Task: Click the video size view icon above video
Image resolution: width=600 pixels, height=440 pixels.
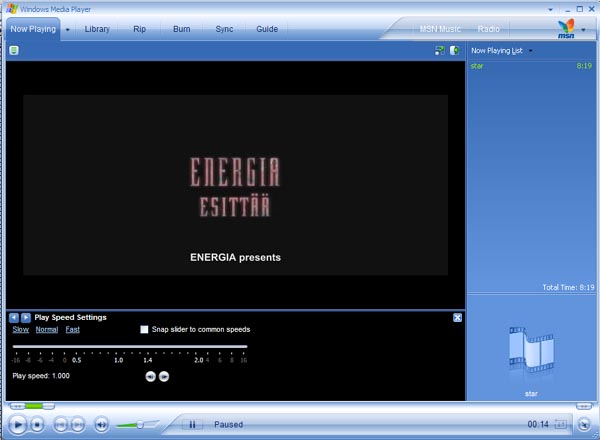Action: click(440, 51)
